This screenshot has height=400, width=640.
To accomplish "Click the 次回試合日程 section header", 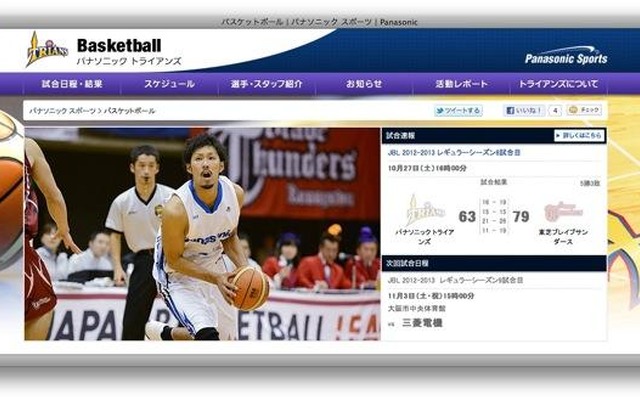I will point(494,264).
